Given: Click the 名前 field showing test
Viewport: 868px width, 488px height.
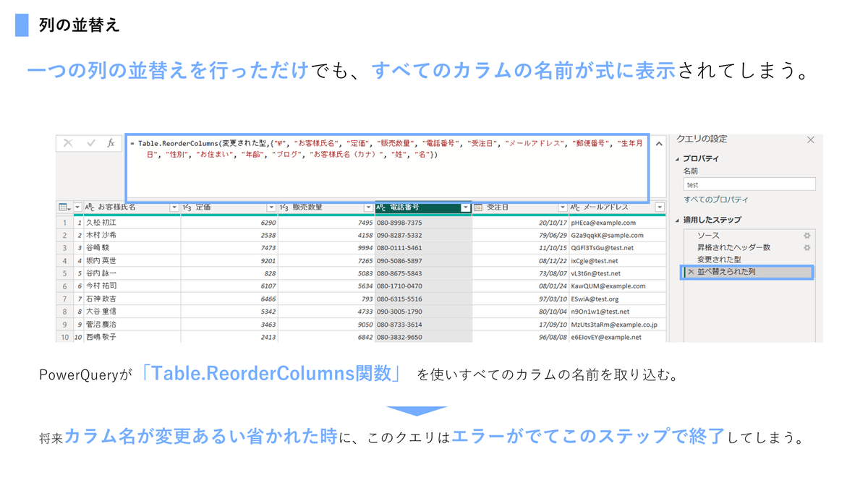Looking at the screenshot, I should point(749,184).
